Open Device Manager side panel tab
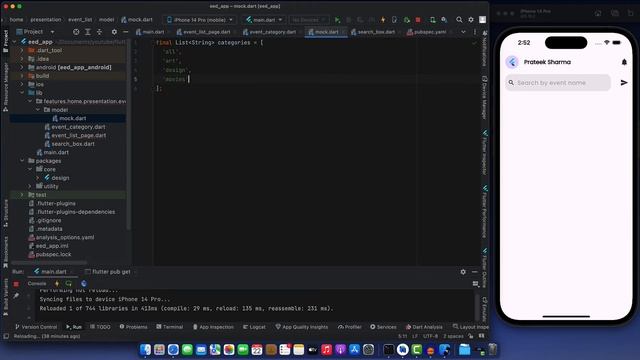The height and width of the screenshot is (360, 640). click(x=484, y=98)
